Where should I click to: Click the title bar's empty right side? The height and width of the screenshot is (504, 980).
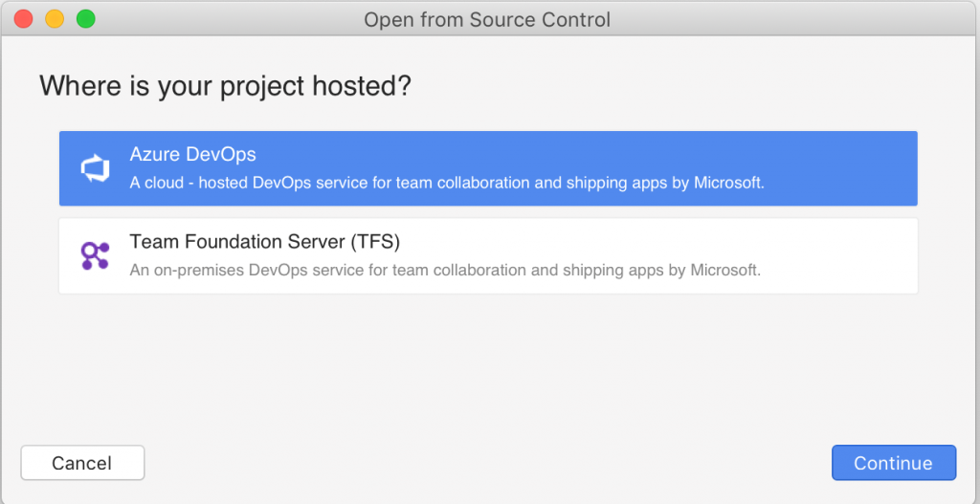click(x=793, y=19)
